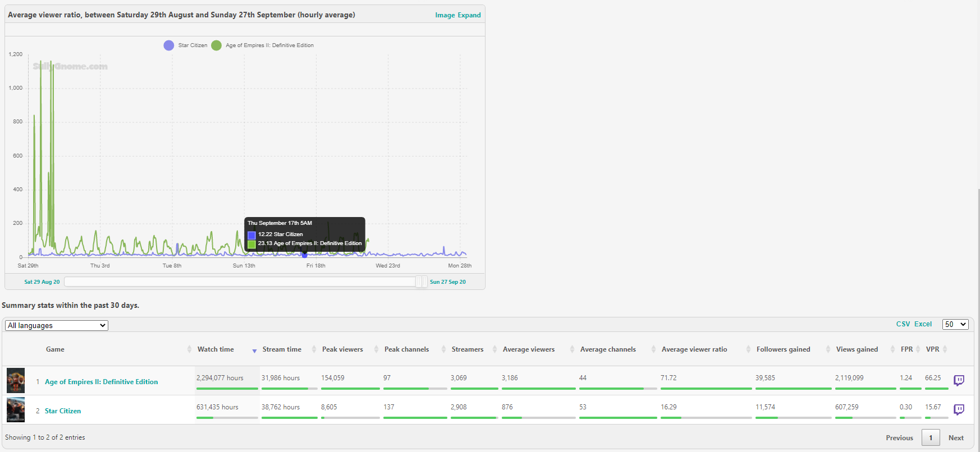Go to Previous page of table
This screenshot has width=980, height=452.
pyautogui.click(x=899, y=438)
